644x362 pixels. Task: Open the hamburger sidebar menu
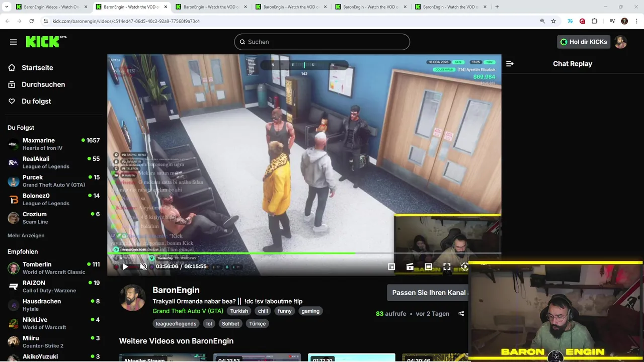[14, 42]
